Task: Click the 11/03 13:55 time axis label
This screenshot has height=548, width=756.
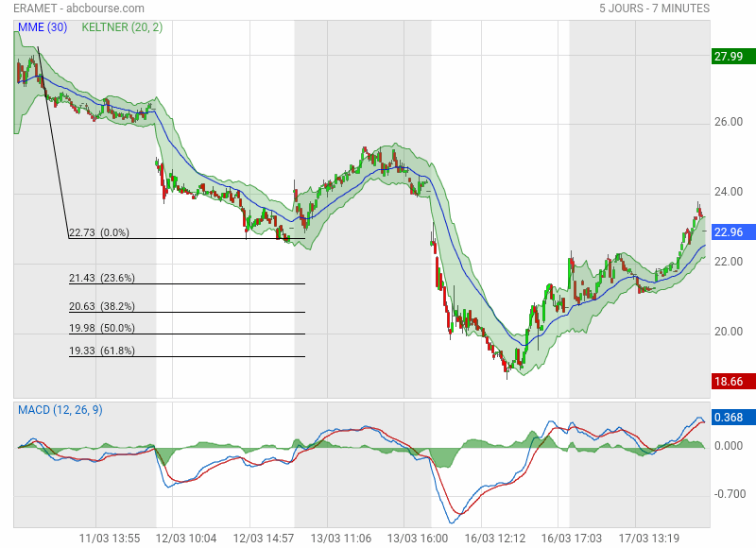Action: click(110, 539)
